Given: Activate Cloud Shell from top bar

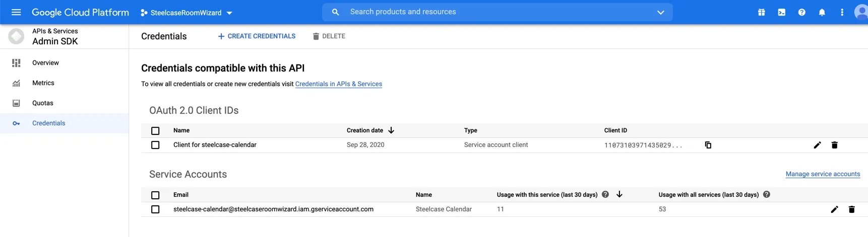Looking at the screenshot, I should click(781, 12).
